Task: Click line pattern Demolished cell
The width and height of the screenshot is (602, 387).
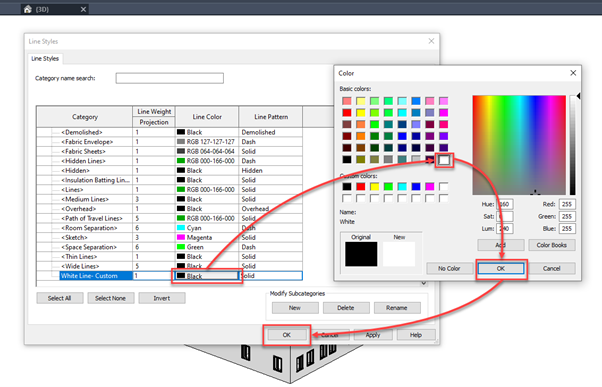Action: coord(271,132)
